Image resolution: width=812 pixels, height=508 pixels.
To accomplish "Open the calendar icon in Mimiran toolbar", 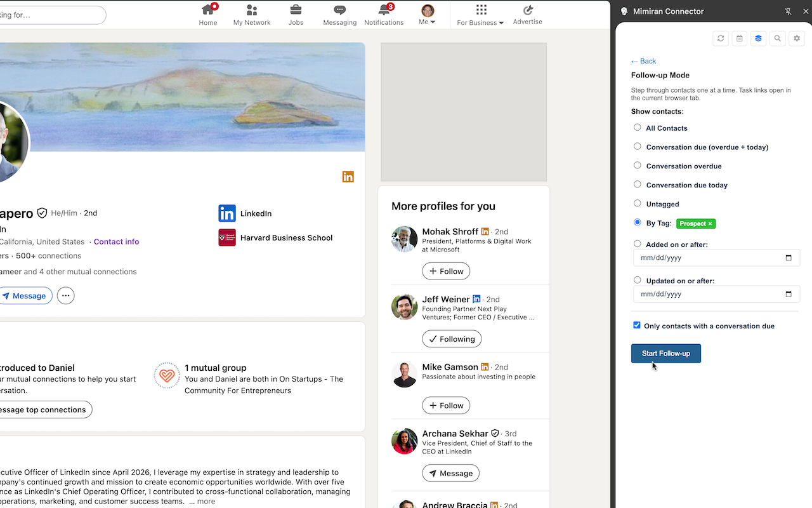I will [x=740, y=39].
